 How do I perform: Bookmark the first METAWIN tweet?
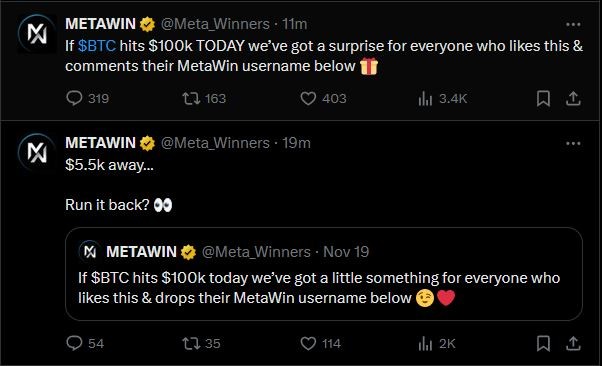tap(543, 98)
